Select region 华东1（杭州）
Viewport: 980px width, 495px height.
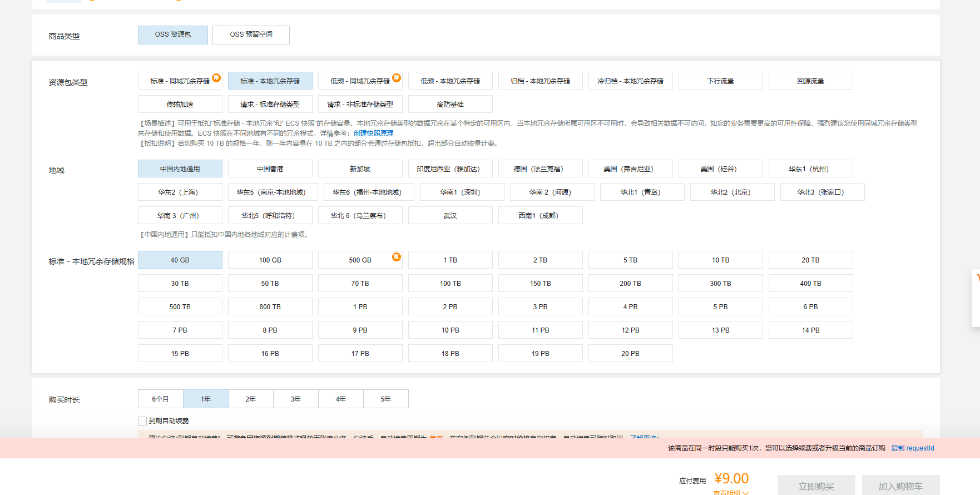(x=811, y=169)
